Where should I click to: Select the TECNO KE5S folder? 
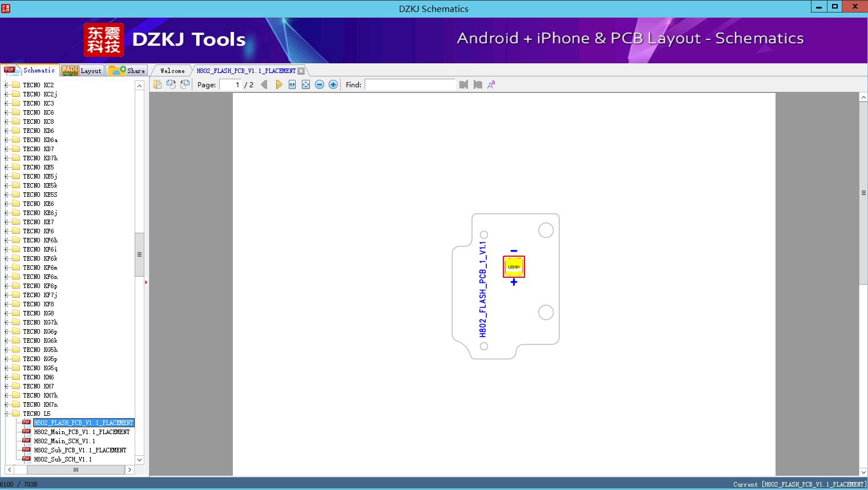point(40,195)
